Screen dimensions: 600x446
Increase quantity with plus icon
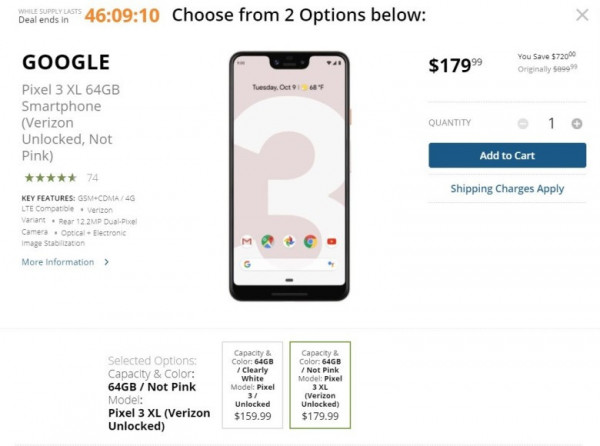tap(577, 124)
